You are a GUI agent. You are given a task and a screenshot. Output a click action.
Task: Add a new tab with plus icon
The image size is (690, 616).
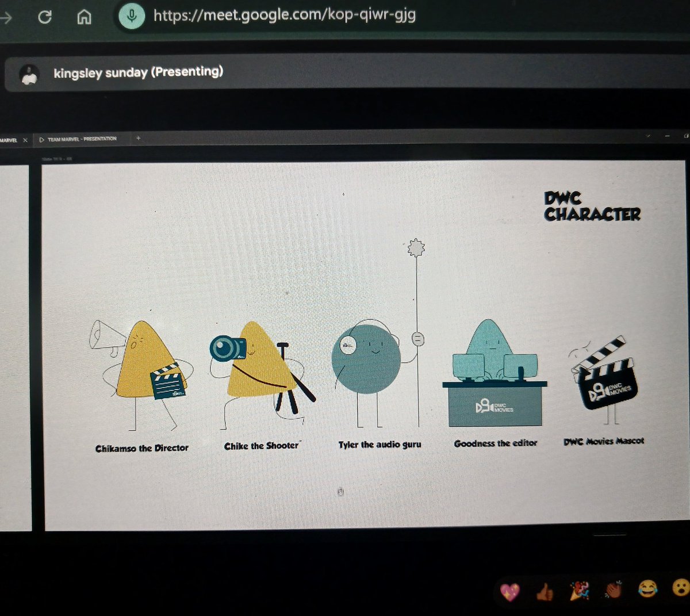pyautogui.click(x=138, y=138)
